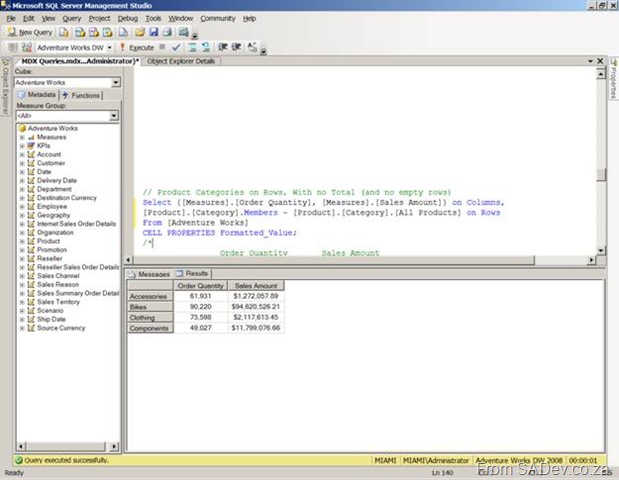Click the cell value $94,620,526.21
This screenshot has height=480, width=619.
point(256,307)
